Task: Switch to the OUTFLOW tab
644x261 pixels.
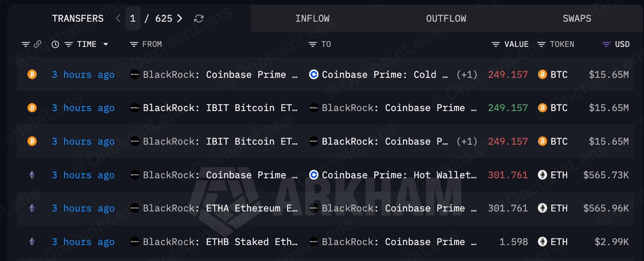Action: [446, 18]
